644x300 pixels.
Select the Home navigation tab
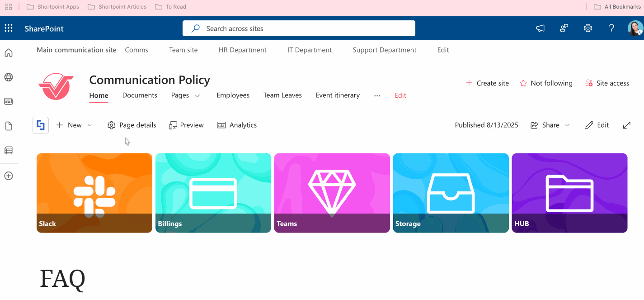[x=99, y=95]
